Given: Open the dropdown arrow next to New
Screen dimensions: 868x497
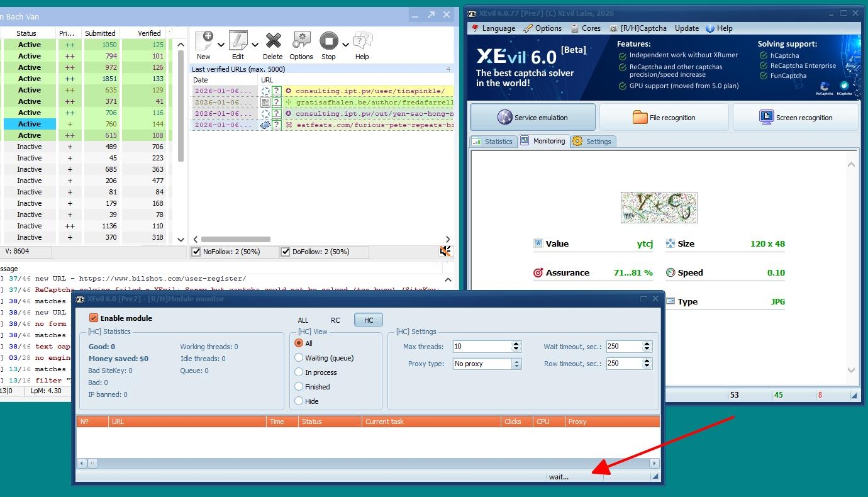Looking at the screenshot, I should [221, 45].
